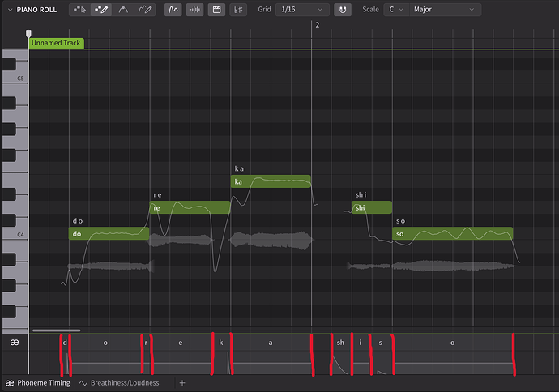559x392 pixels.
Task: Select the line curve drawing tool
Action: [x=123, y=10]
